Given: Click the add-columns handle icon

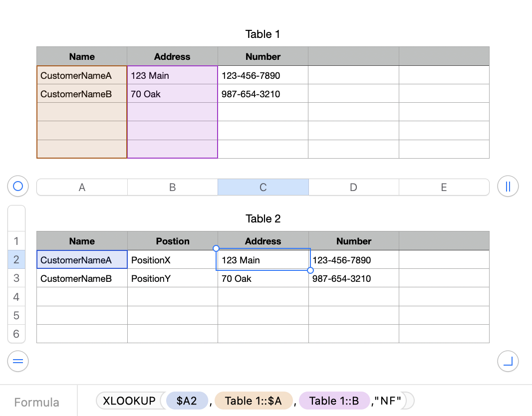Looking at the screenshot, I should pos(508,186).
